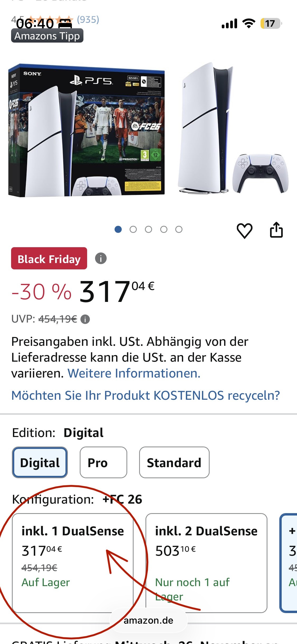Tap the Wi-Fi status icon

point(249,24)
